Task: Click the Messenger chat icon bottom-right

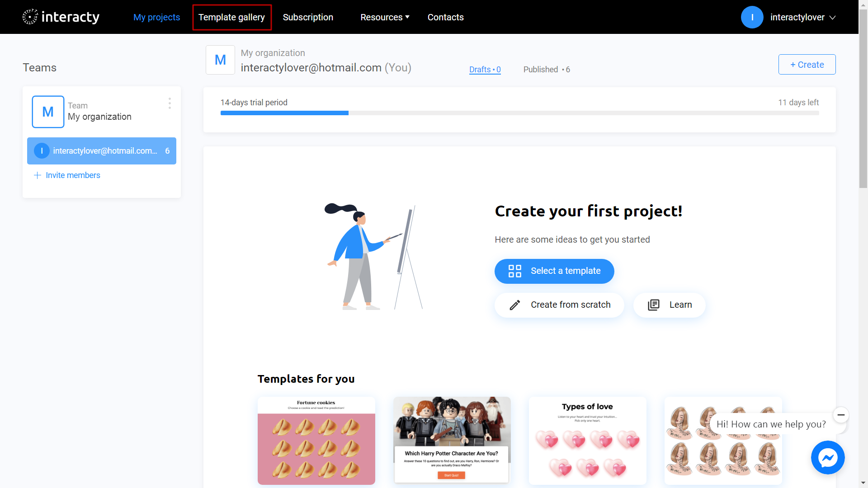Action: pos(828,457)
